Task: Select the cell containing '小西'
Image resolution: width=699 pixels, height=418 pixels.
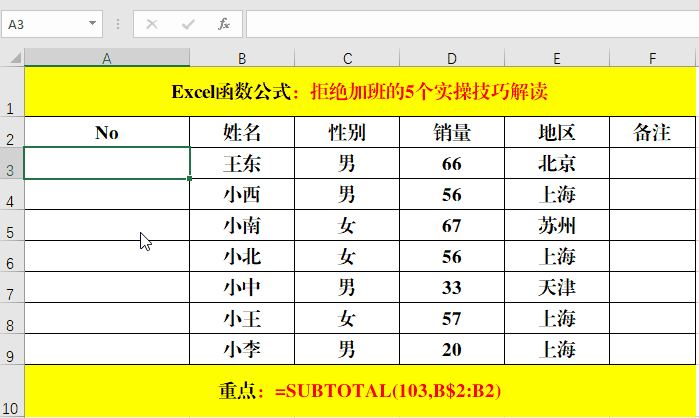Action: point(242,194)
